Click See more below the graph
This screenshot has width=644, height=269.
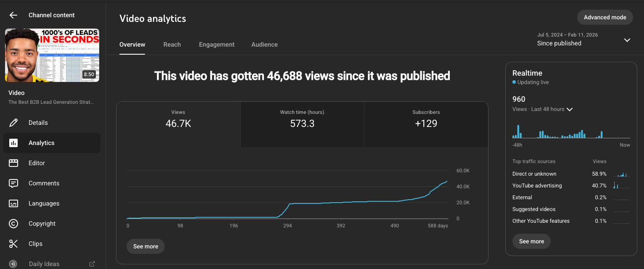click(145, 246)
